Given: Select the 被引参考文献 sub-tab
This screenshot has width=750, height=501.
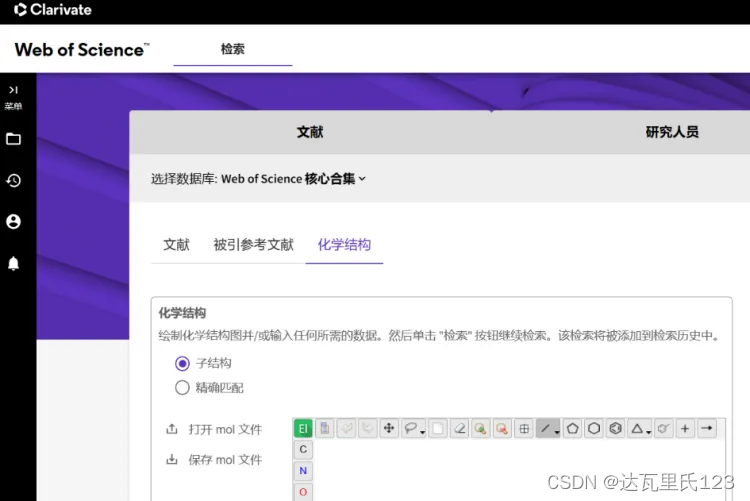Looking at the screenshot, I should (x=254, y=245).
